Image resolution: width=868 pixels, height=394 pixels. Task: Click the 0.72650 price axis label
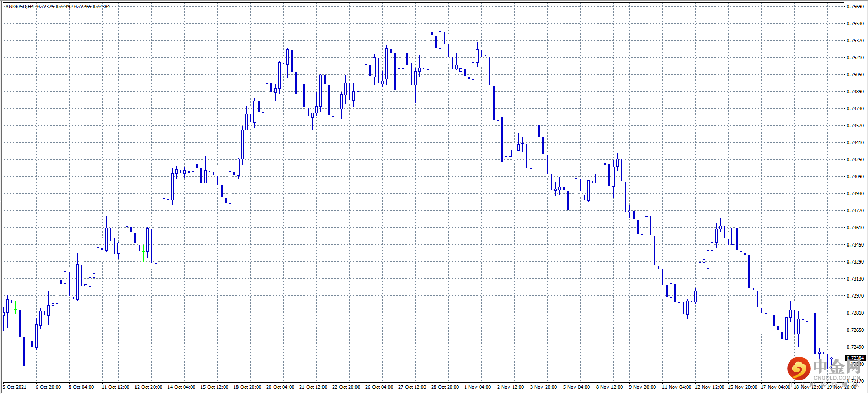click(856, 330)
